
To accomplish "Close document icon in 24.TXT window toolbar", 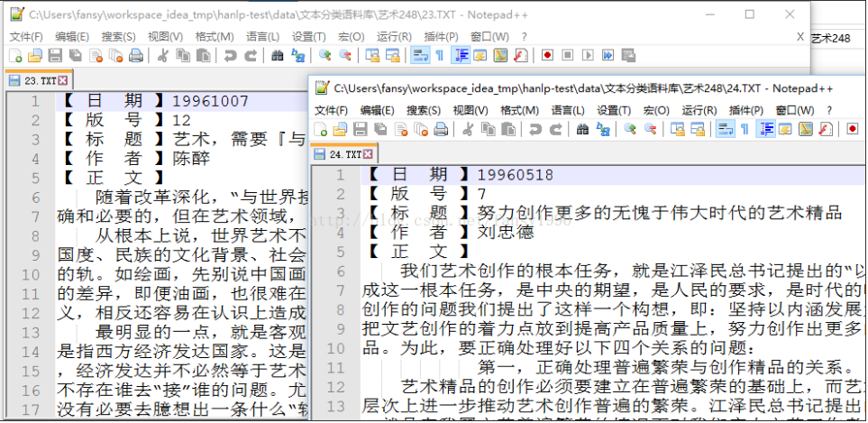I will pos(401,130).
